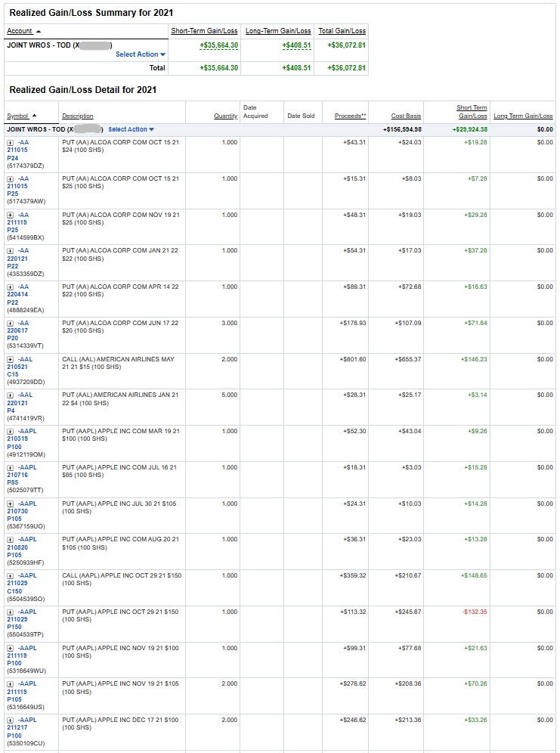Viewport: 560px width, 753px height.
Task: Select description CALL (AAL) AMERICAN AIRLINES MAY
Action: click(x=118, y=363)
